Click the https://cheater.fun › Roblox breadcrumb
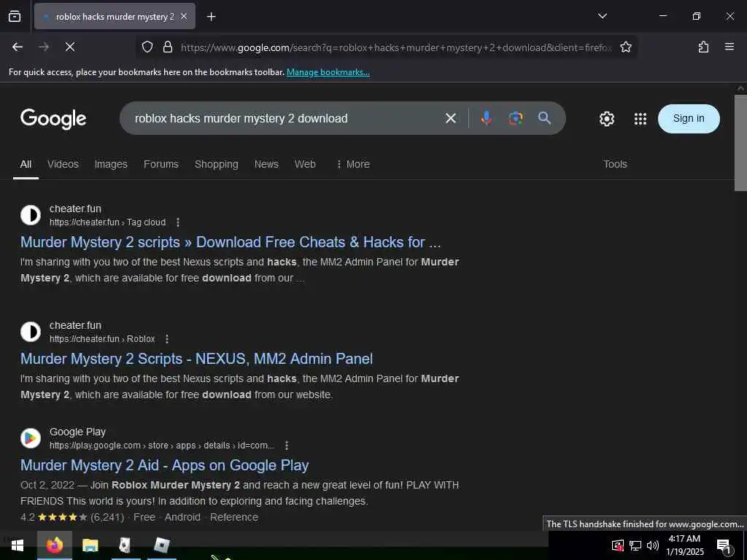The width and height of the screenshot is (747, 560). (102, 339)
